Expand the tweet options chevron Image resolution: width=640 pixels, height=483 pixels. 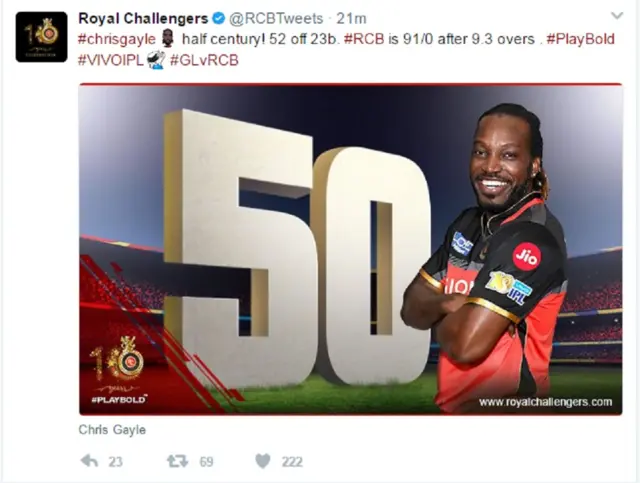(617, 16)
